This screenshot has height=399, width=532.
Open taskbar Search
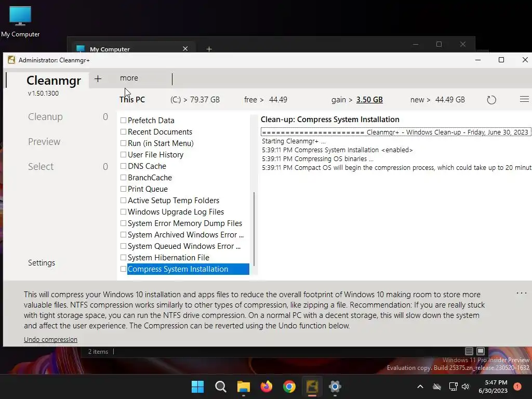coord(220,387)
